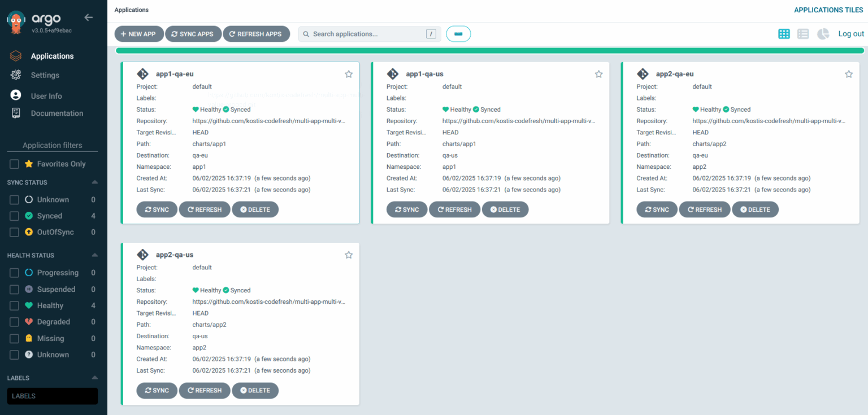Collapse the sidebar with the arrow icon
The image size is (868, 415).
coord(88,17)
